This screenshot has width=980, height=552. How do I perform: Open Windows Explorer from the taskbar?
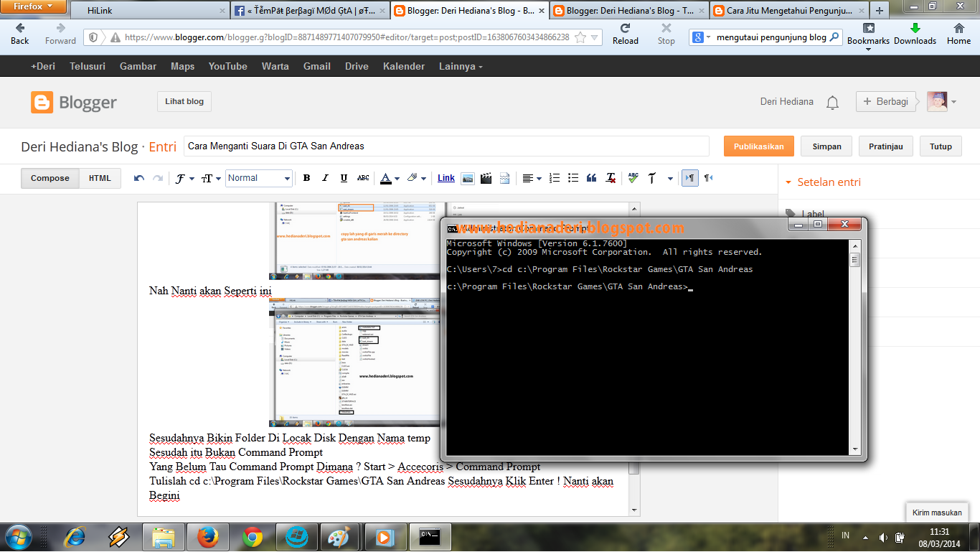[163, 536]
